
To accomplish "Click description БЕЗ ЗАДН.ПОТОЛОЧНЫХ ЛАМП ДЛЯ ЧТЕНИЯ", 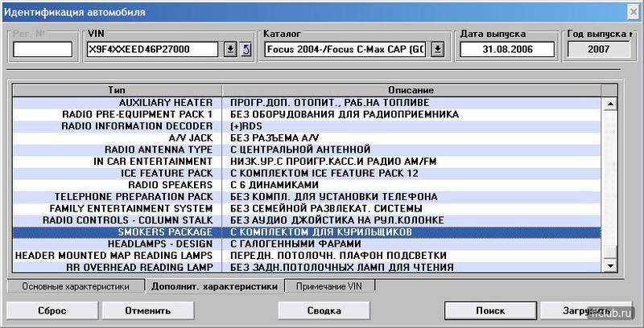I will pyautogui.click(x=341, y=268).
